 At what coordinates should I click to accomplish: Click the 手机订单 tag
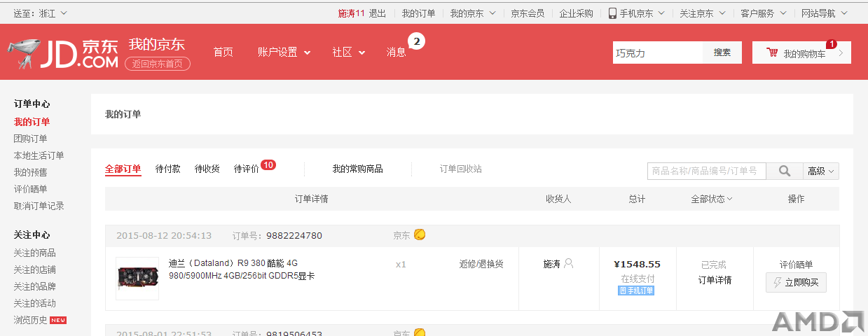click(636, 290)
